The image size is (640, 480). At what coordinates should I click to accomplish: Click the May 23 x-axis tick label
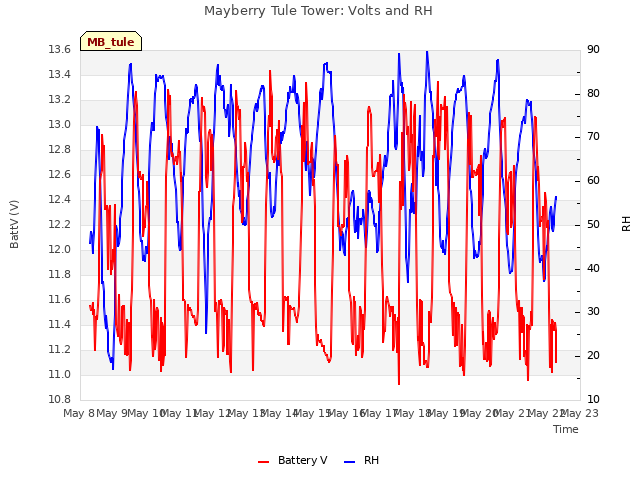[579, 413]
